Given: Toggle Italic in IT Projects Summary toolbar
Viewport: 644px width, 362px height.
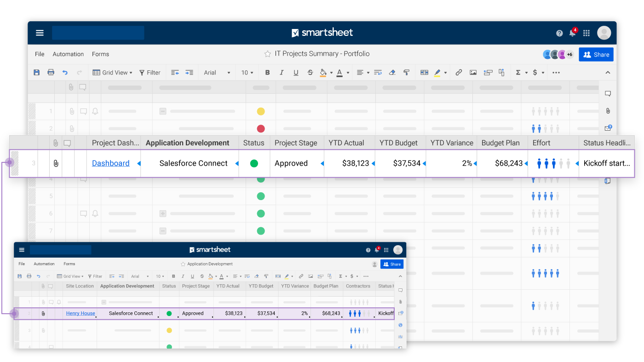Looking at the screenshot, I should 282,72.
